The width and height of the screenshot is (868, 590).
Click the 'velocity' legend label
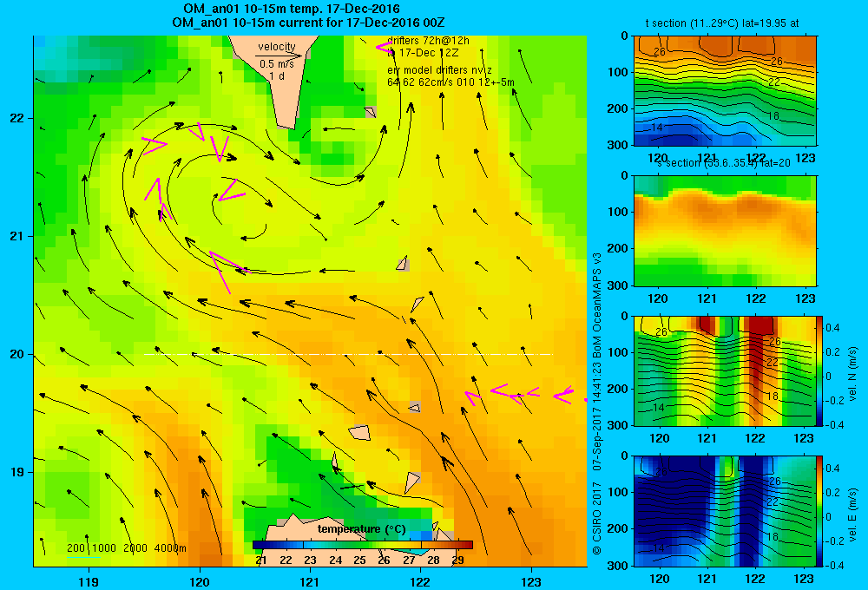(x=277, y=47)
